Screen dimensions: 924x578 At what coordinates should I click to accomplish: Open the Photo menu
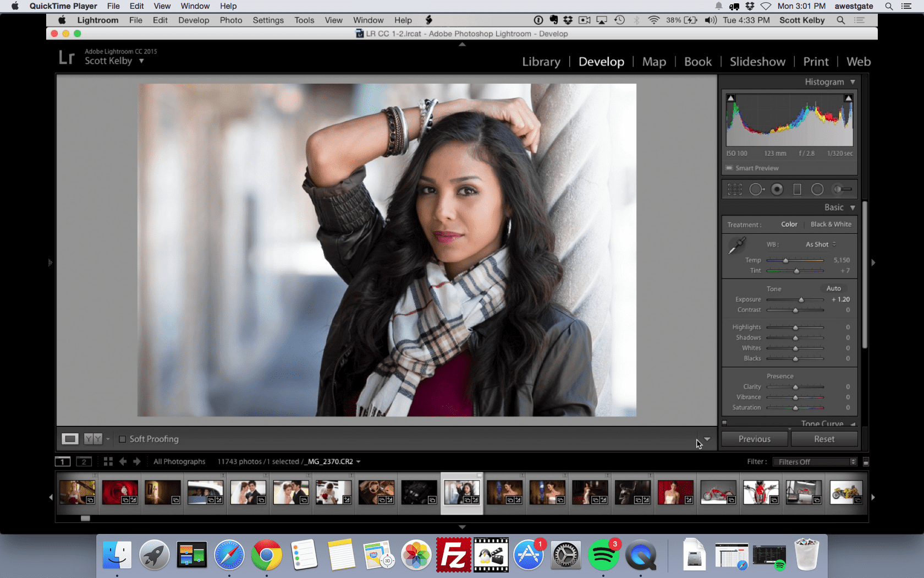click(x=231, y=20)
